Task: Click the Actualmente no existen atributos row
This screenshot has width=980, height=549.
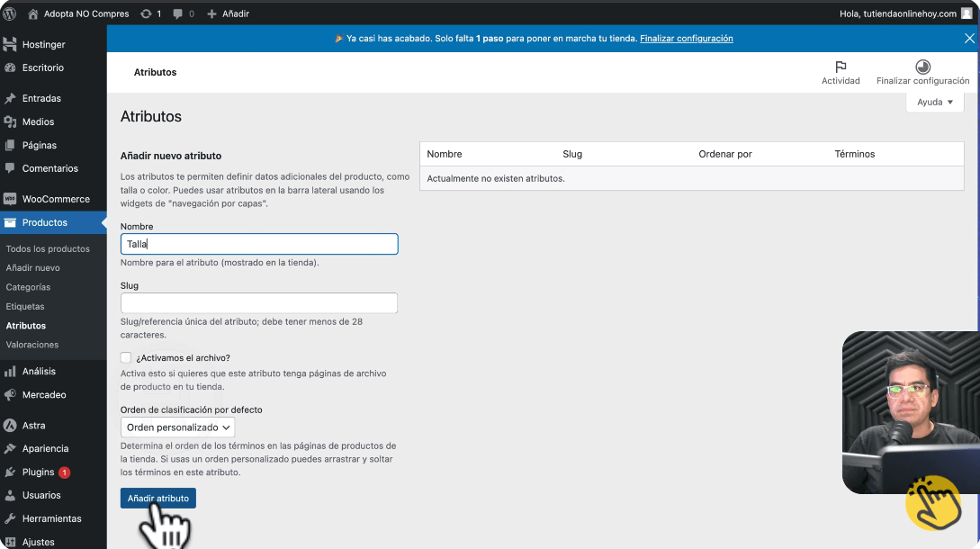Action: point(692,178)
